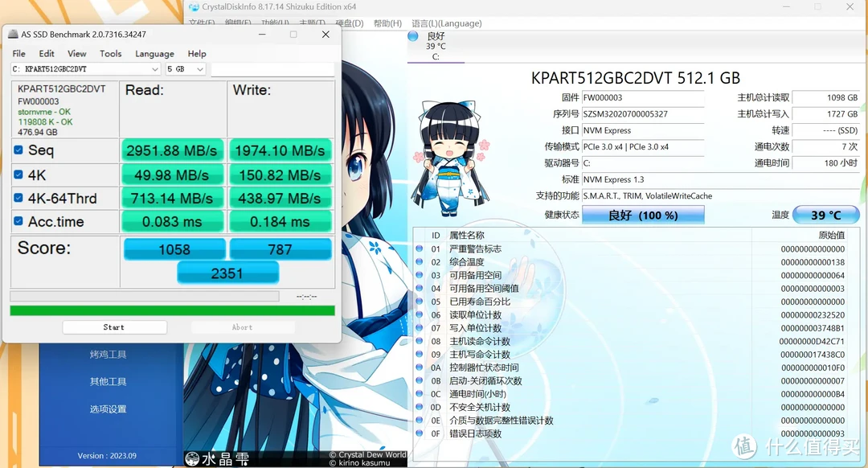The height and width of the screenshot is (468, 868).
Task: Click the chibi Shizuku character image
Action: tap(451, 158)
